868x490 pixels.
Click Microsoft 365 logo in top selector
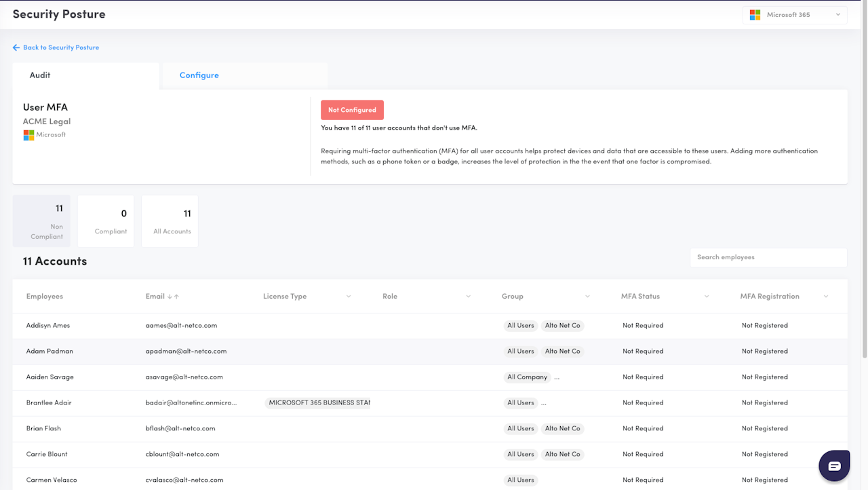755,15
